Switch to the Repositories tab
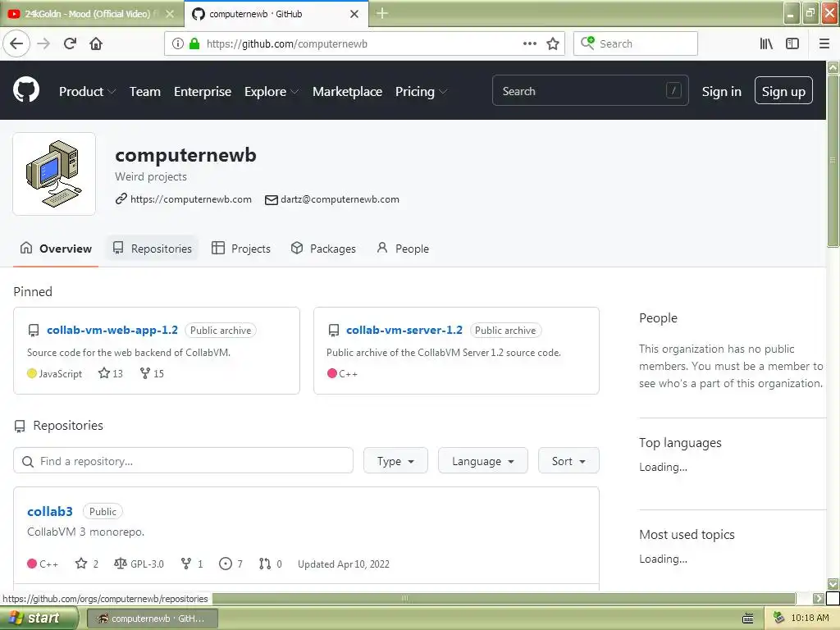 pyautogui.click(x=152, y=249)
